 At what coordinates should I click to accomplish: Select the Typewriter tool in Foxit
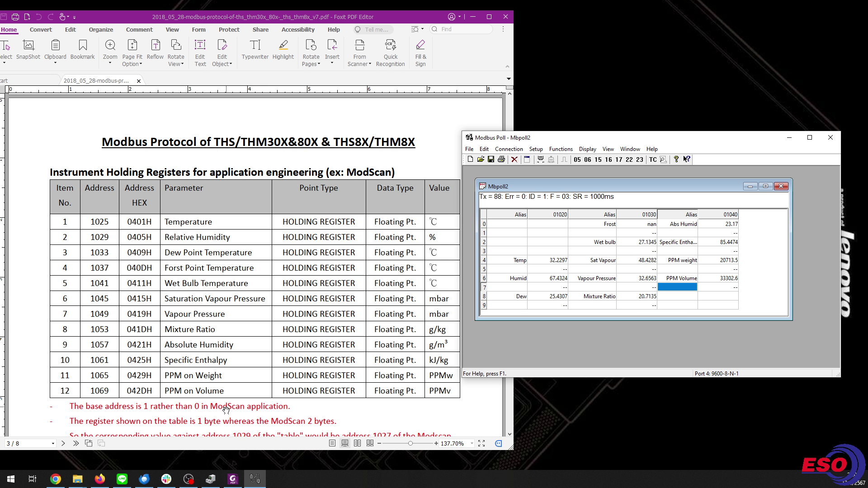click(x=255, y=50)
